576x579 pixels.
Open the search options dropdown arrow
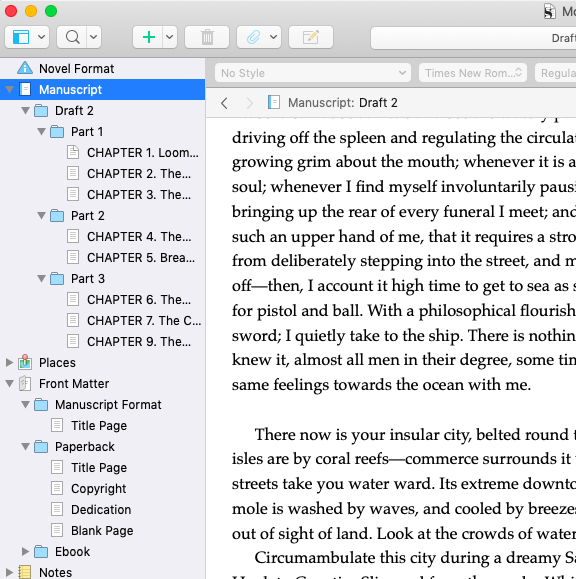[x=94, y=37]
